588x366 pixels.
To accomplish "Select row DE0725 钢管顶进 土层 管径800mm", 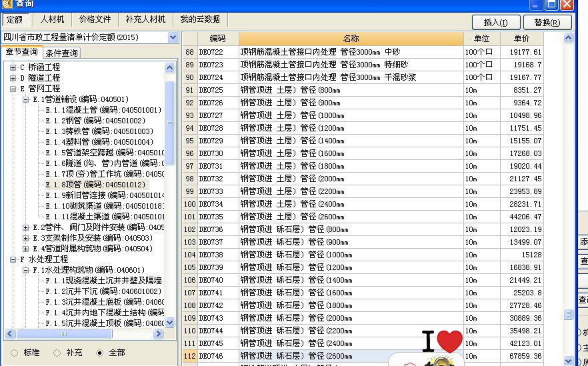I will coord(363,90).
